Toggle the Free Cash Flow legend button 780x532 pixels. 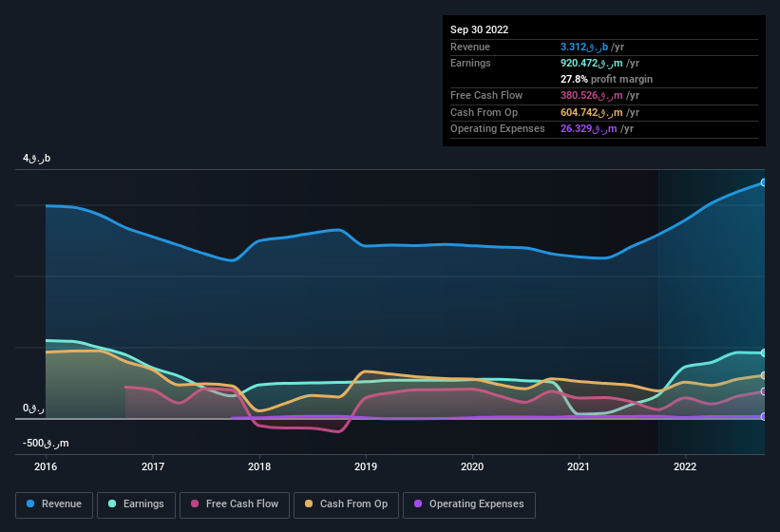point(235,504)
